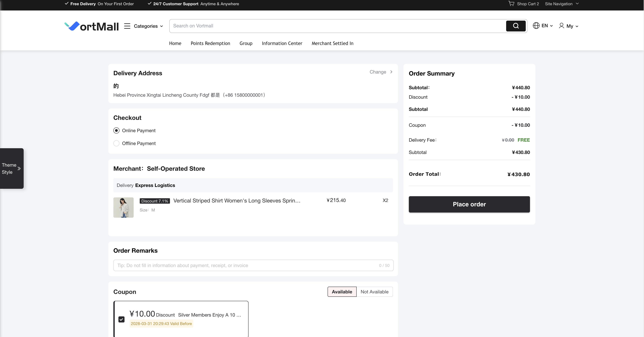Click the striped shirt product thumbnail
The height and width of the screenshot is (337, 644).
[x=123, y=207]
